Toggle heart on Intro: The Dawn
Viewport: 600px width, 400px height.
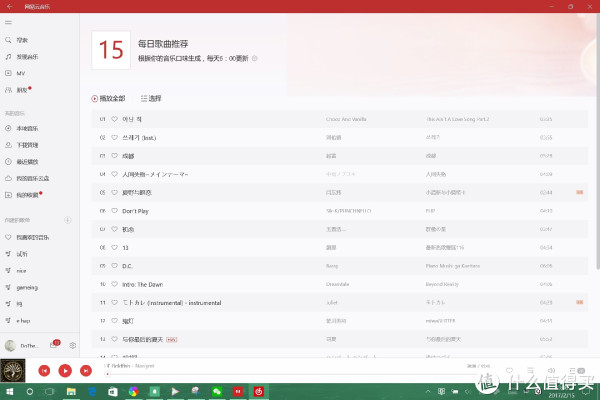pyautogui.click(x=114, y=284)
